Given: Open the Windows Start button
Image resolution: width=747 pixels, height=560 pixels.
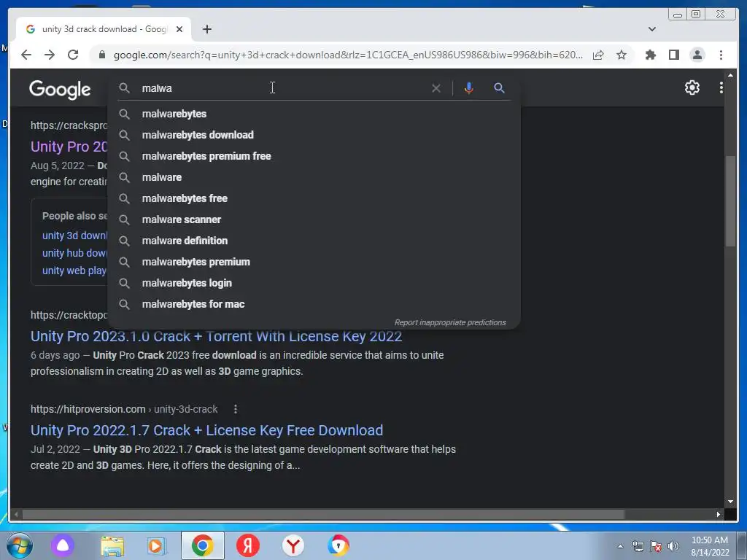Looking at the screenshot, I should point(20,545).
